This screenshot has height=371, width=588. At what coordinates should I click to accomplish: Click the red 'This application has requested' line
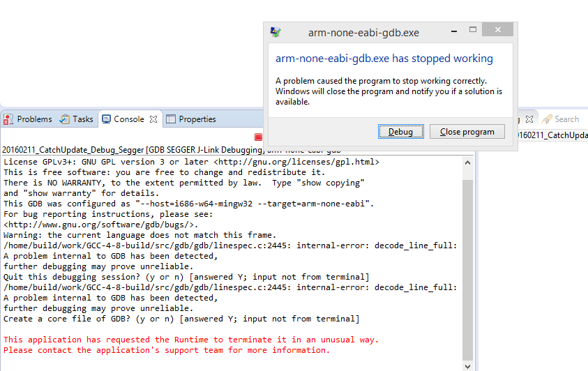coord(191,340)
